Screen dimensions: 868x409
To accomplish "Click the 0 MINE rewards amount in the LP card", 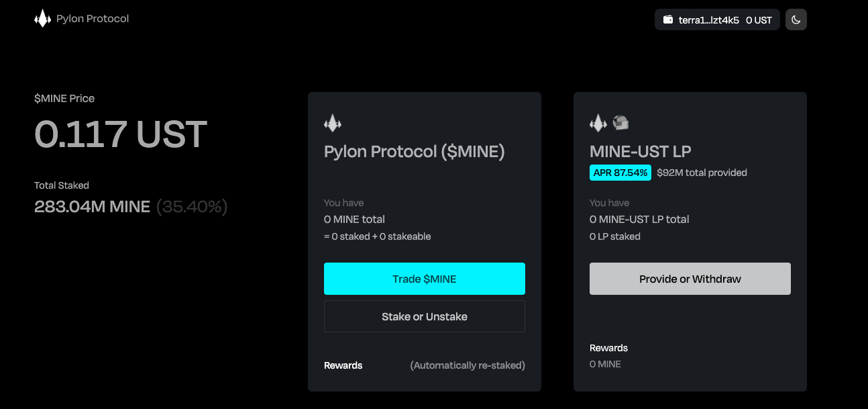I will pos(605,364).
